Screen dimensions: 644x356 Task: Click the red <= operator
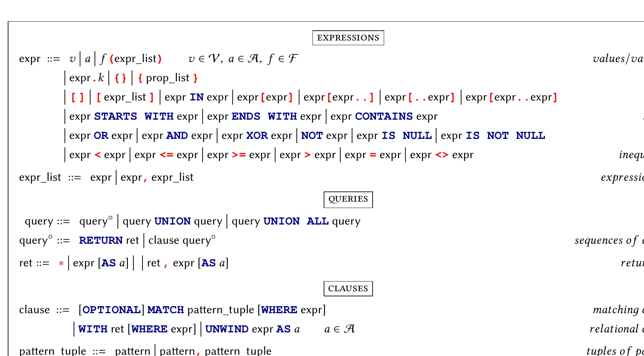click(x=166, y=155)
